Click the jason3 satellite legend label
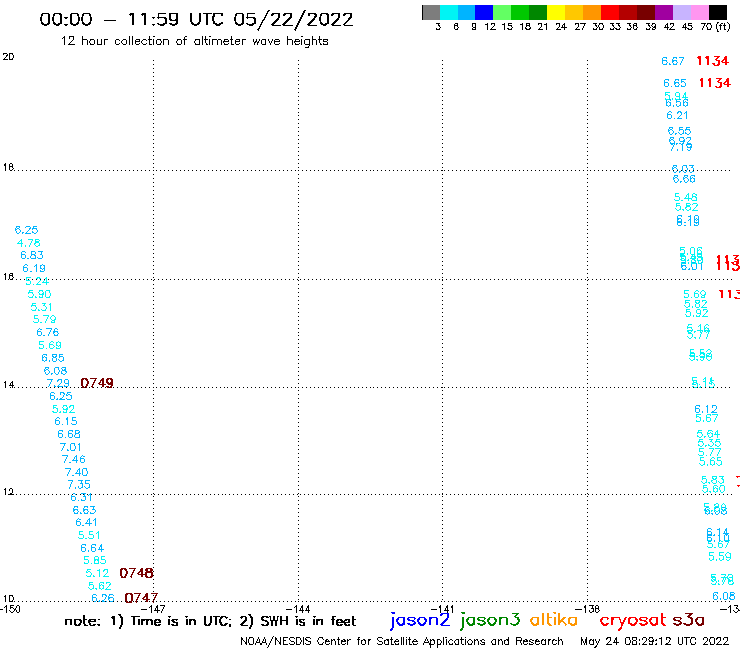The height and width of the screenshot is (650, 740). pos(490,620)
